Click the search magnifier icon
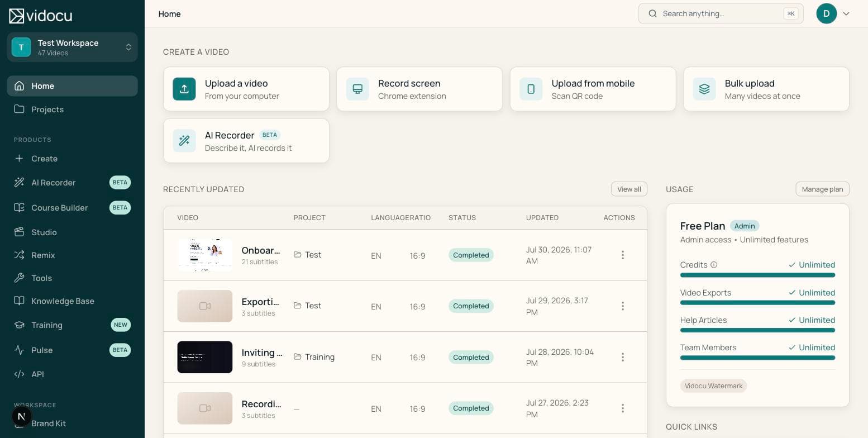Screen dimensions: 868x438 [652, 13]
